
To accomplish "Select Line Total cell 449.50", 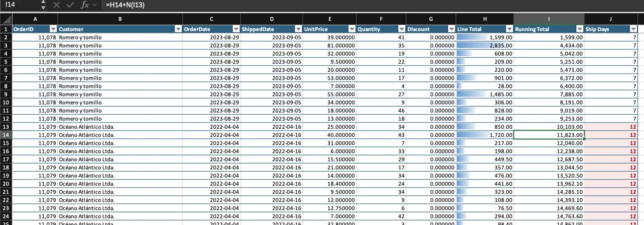I will 485,159.
